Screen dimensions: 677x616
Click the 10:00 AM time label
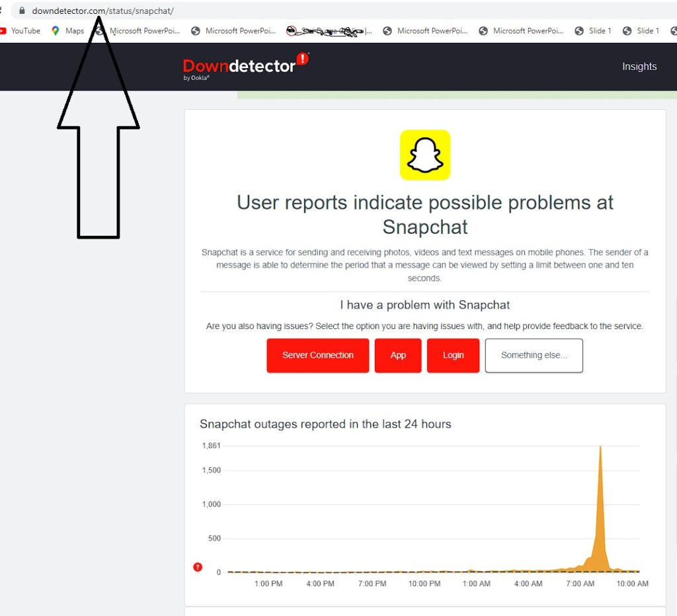point(632,584)
